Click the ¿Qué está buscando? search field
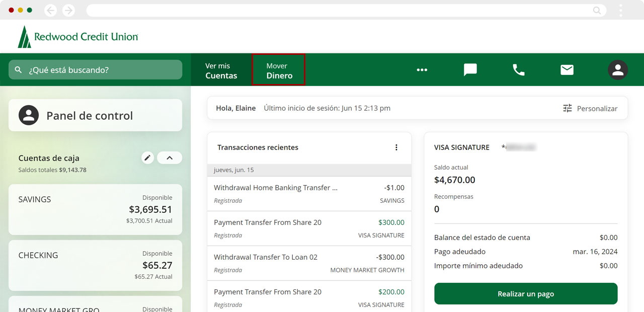Image resolution: width=644 pixels, height=312 pixels. (x=96, y=70)
